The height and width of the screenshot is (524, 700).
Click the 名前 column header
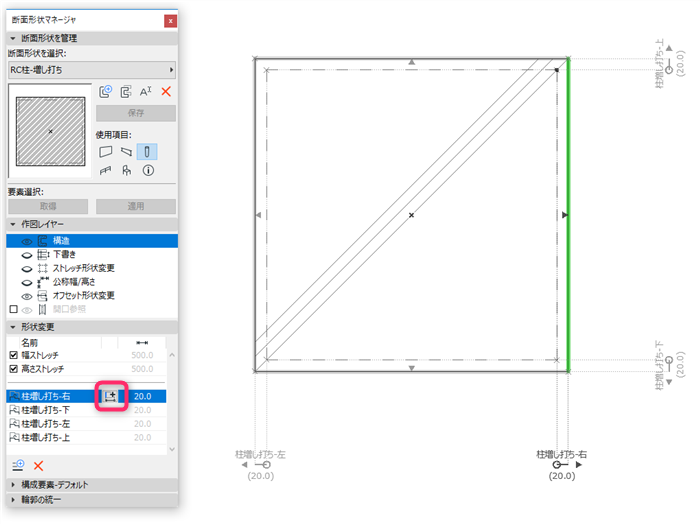[x=29, y=343]
